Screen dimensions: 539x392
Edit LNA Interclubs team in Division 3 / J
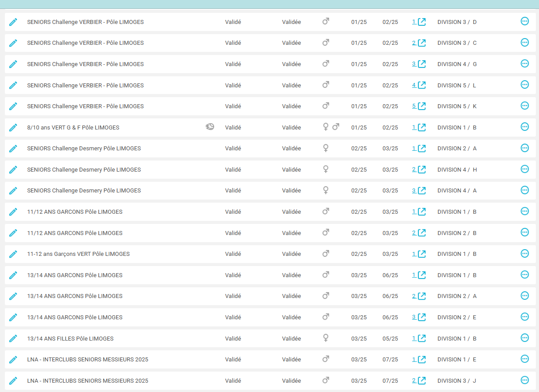click(13, 381)
